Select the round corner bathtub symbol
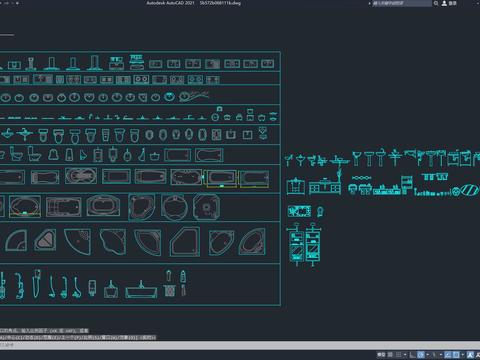This screenshot has width=480, height=360. tap(174, 207)
